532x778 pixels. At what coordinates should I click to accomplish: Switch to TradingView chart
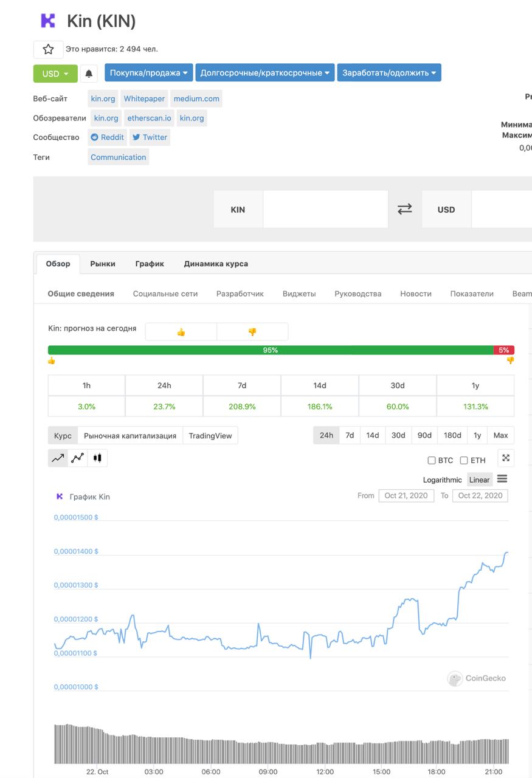pos(210,436)
